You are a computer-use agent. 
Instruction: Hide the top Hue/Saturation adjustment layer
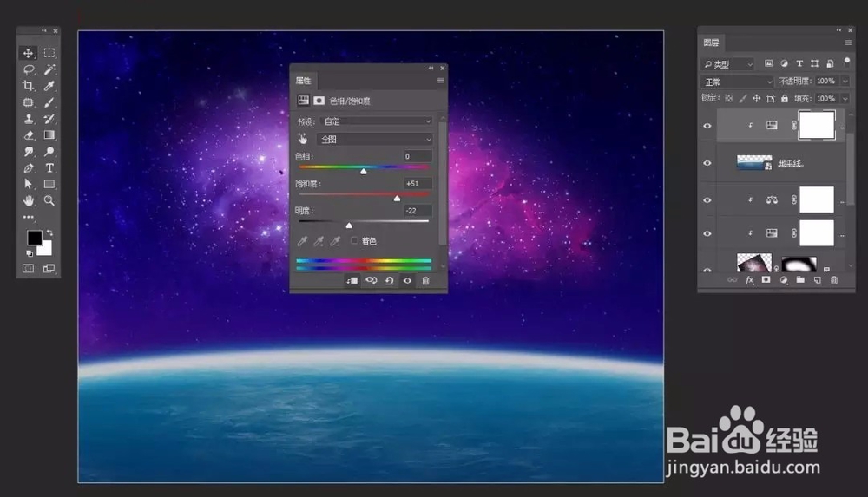pyautogui.click(x=707, y=126)
